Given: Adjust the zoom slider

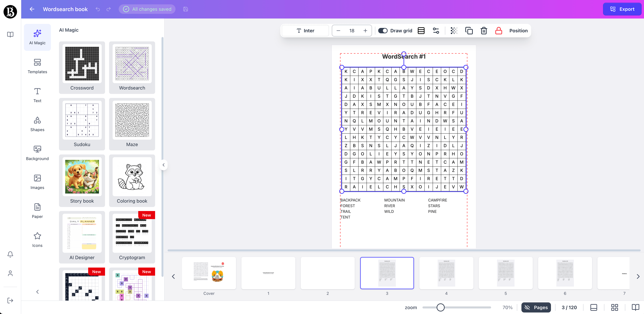Looking at the screenshot, I should 441,307.
